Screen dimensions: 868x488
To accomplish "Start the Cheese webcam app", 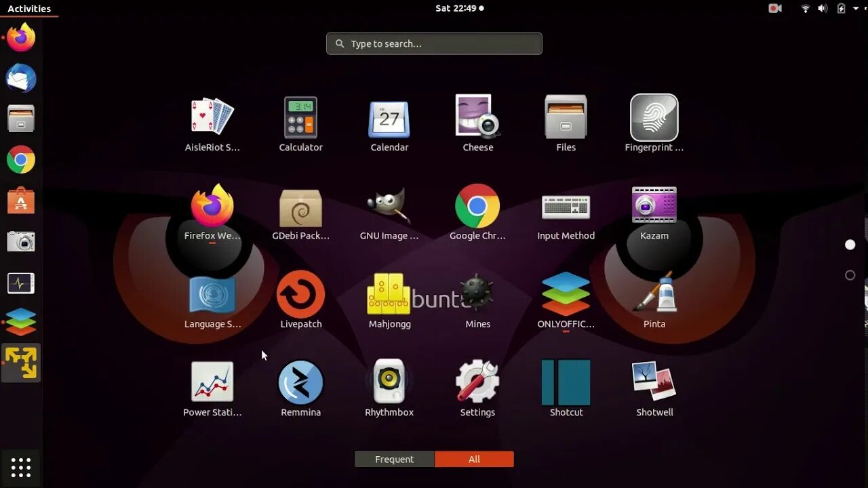I will tap(477, 124).
